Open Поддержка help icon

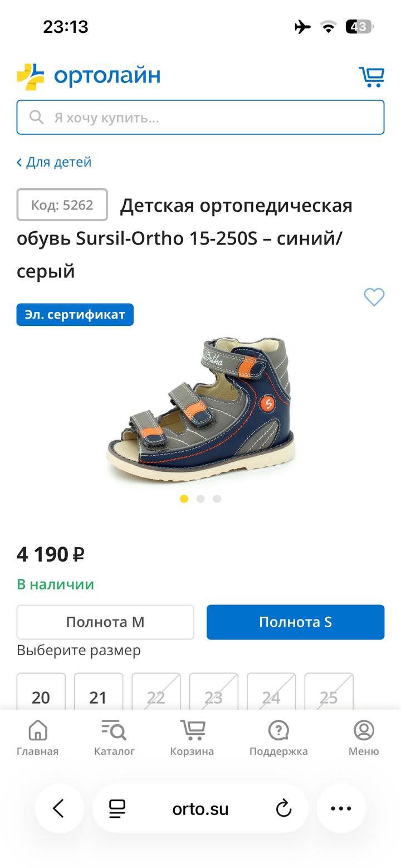pyautogui.click(x=278, y=738)
